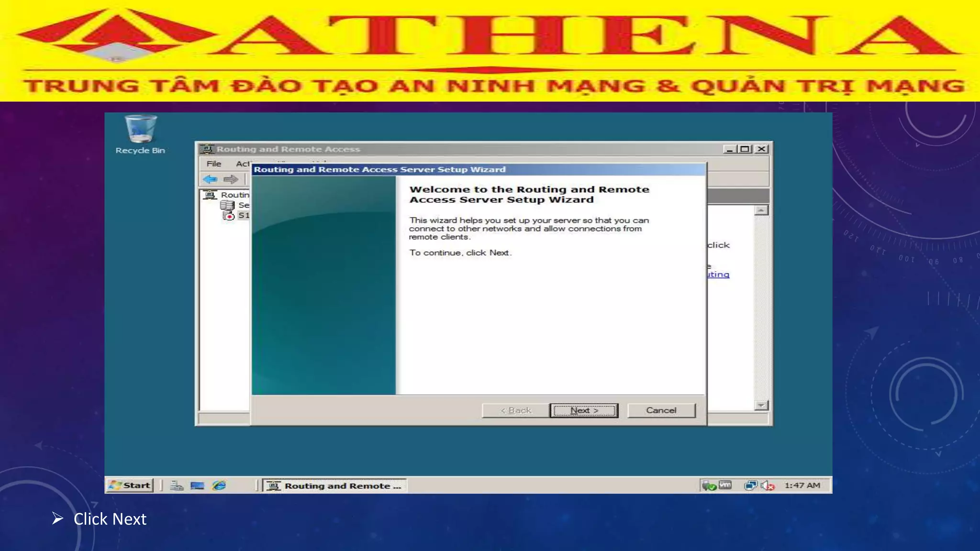The width and height of the screenshot is (980, 551).
Task: Click the scrollbar down arrow
Action: (x=761, y=405)
